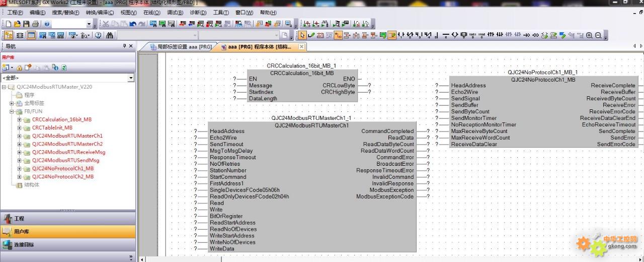Close the navigation panel with X
644x262 pixels.
click(x=131, y=46)
